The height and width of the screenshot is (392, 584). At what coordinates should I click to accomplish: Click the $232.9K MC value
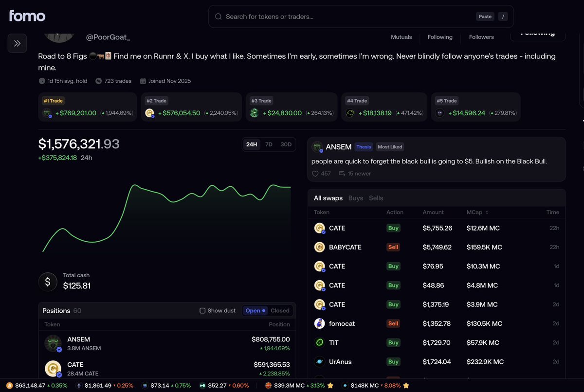(x=485, y=361)
